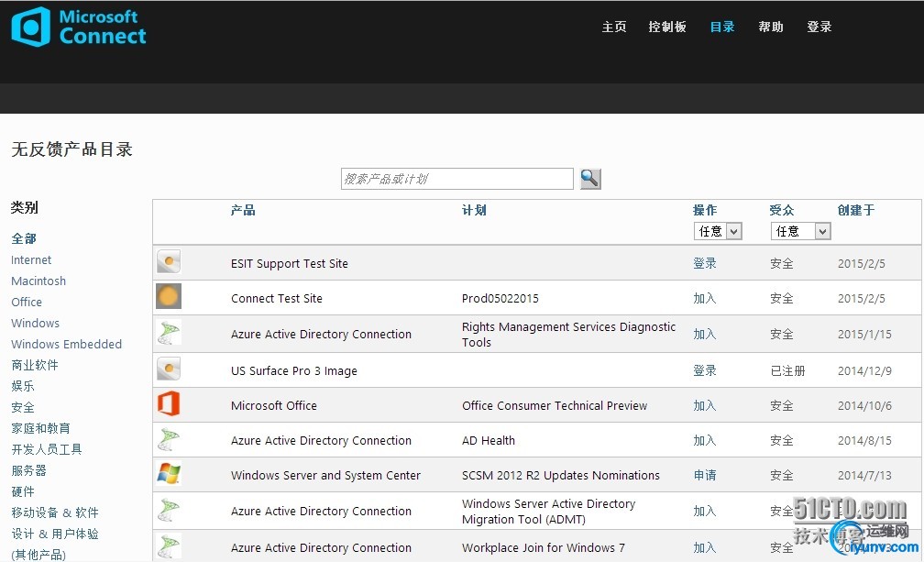Go to 主页 in top navigation
The height and width of the screenshot is (562, 924).
pyautogui.click(x=614, y=27)
